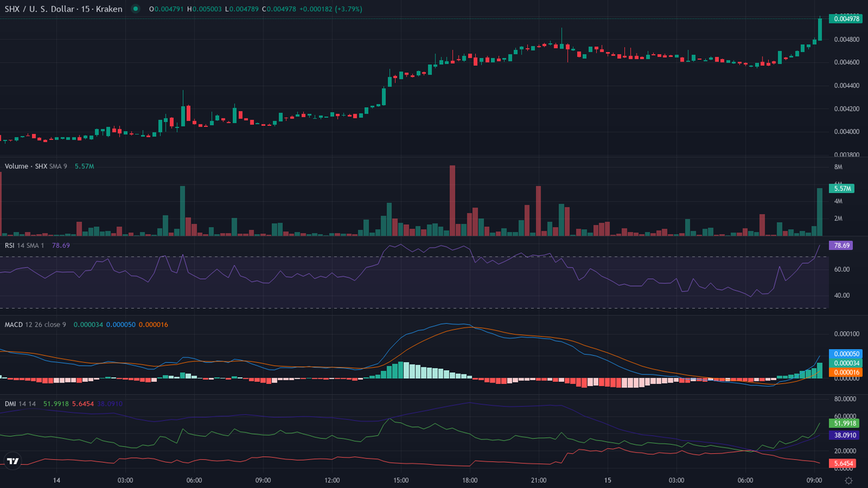Click the green volume tag 5.57M
The height and width of the screenshot is (488, 868).
click(x=841, y=188)
